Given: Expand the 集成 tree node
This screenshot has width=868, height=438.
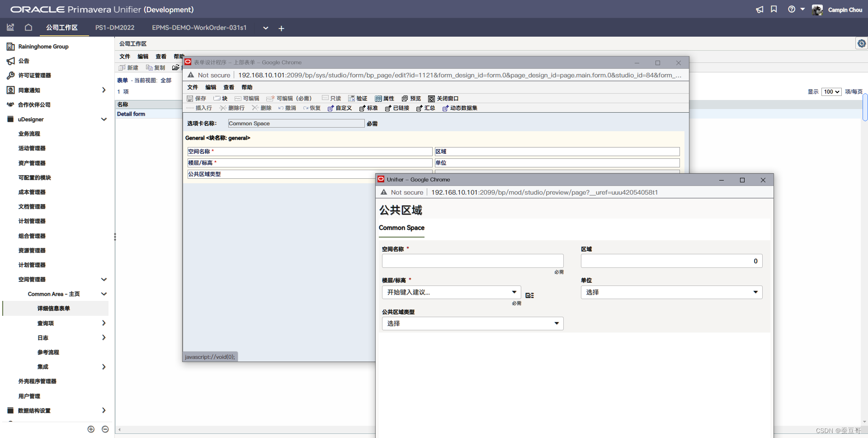Looking at the screenshot, I should pyautogui.click(x=104, y=367).
